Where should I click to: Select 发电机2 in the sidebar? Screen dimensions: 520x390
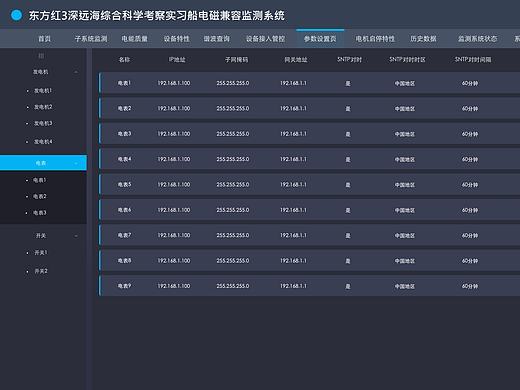click(x=43, y=107)
